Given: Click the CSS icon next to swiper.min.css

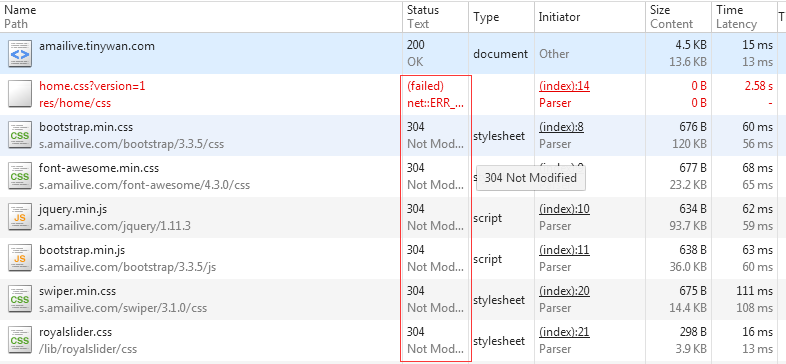Looking at the screenshot, I should [x=20, y=300].
